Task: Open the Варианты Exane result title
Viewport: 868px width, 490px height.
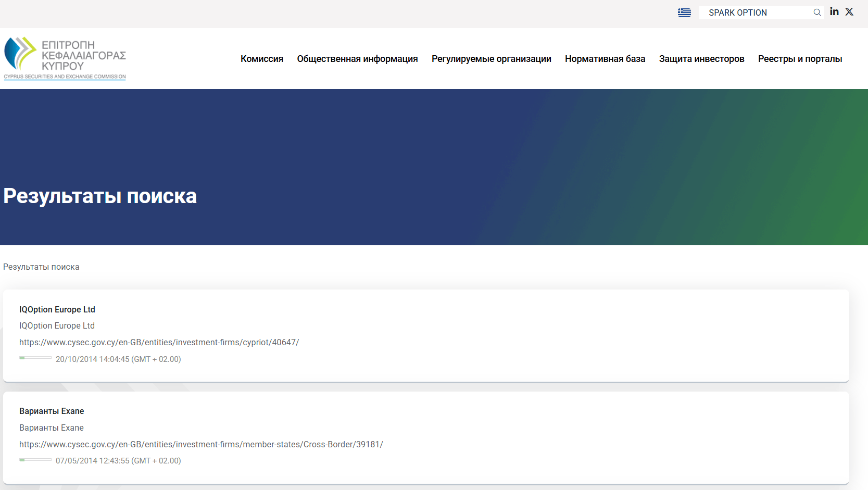Action: (x=52, y=411)
